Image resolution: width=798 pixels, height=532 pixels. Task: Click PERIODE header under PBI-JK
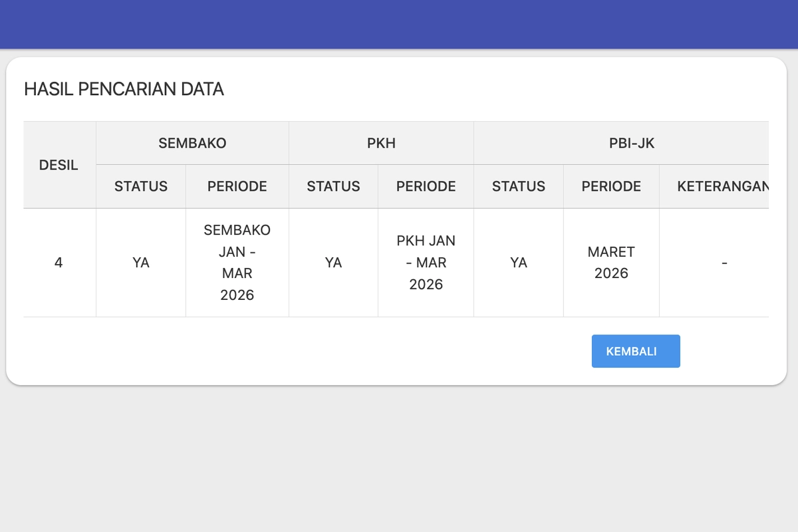[x=611, y=187]
